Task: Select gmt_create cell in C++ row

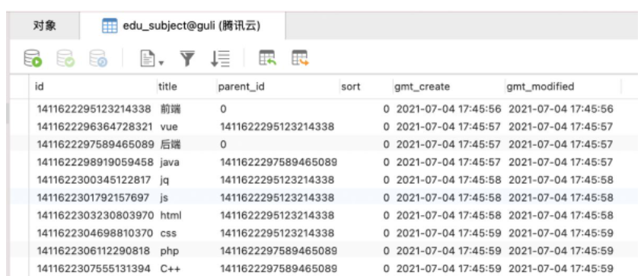Action: (448, 268)
